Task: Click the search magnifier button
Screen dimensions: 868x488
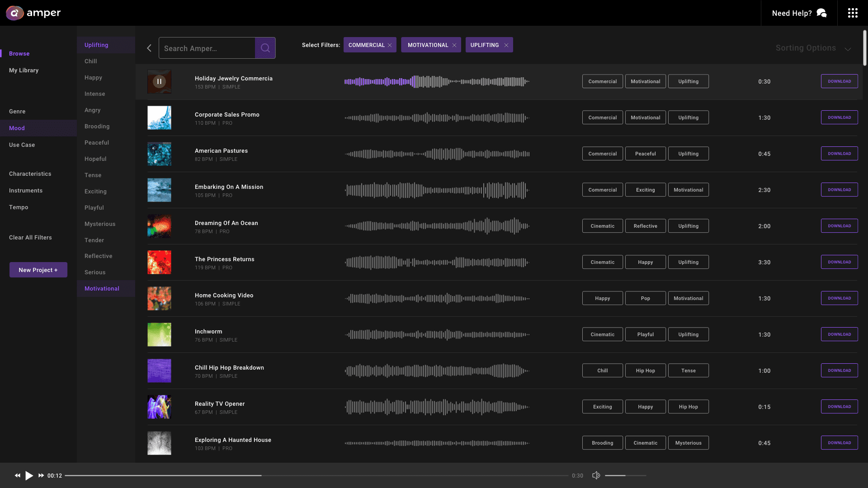Action: [265, 48]
